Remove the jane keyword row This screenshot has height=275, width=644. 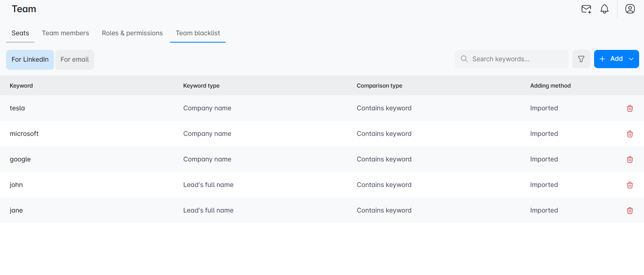pyautogui.click(x=629, y=211)
